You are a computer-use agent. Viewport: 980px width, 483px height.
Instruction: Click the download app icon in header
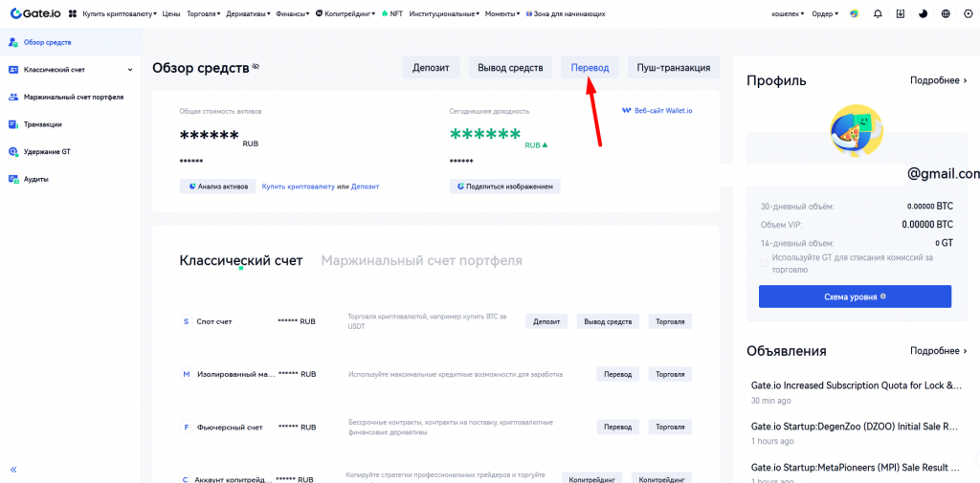901,14
